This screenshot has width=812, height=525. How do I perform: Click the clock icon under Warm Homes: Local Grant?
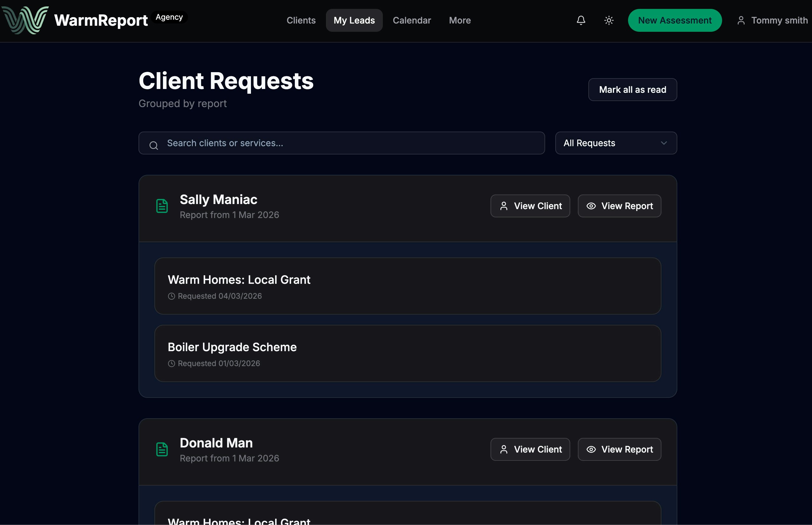coord(172,296)
